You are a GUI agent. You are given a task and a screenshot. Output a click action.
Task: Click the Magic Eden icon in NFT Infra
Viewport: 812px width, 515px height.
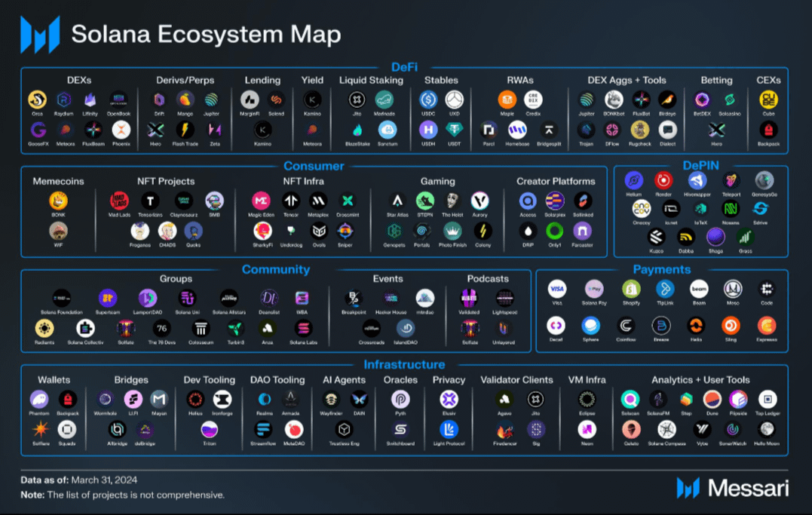coord(261,201)
